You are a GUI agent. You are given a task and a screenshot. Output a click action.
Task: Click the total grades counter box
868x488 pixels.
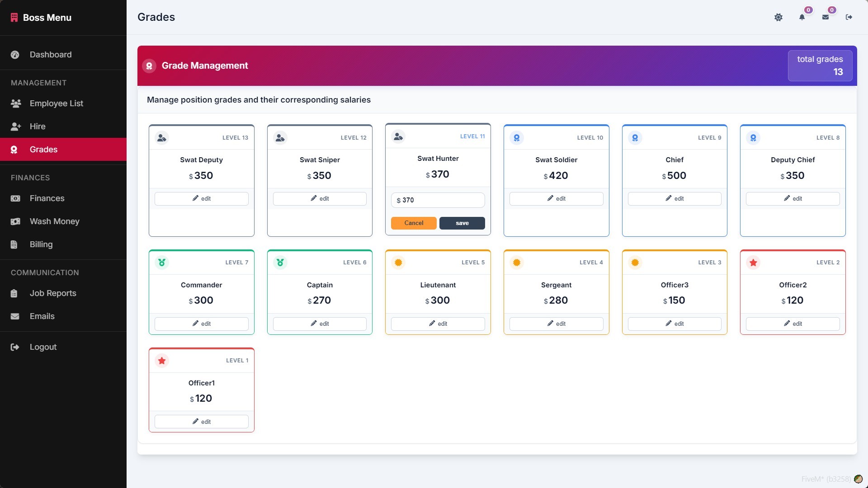tap(820, 66)
